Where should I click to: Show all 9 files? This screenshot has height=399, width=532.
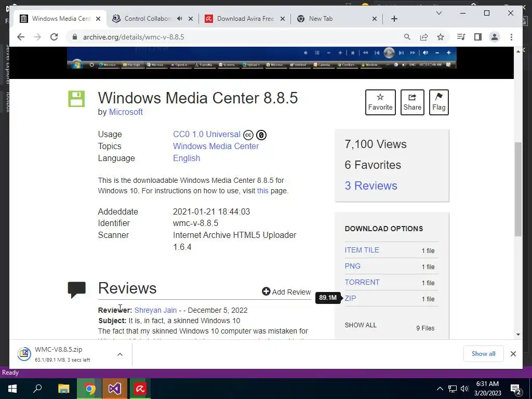(361, 325)
